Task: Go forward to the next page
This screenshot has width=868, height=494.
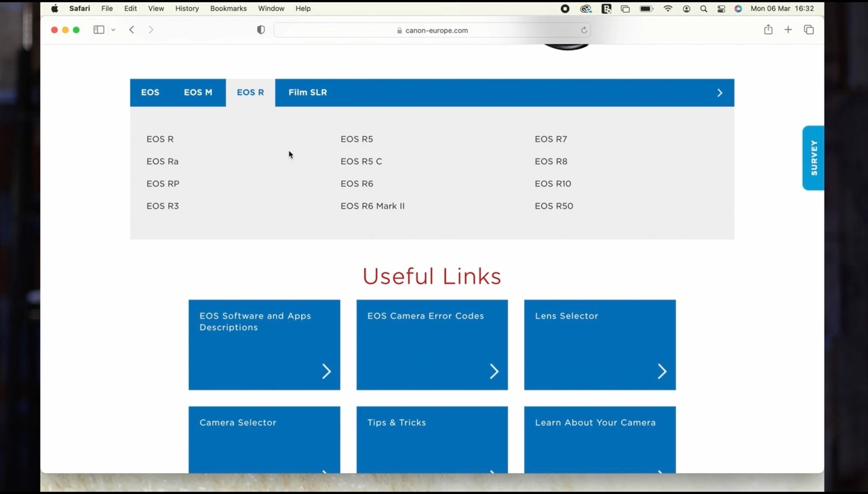Action: coord(151,30)
